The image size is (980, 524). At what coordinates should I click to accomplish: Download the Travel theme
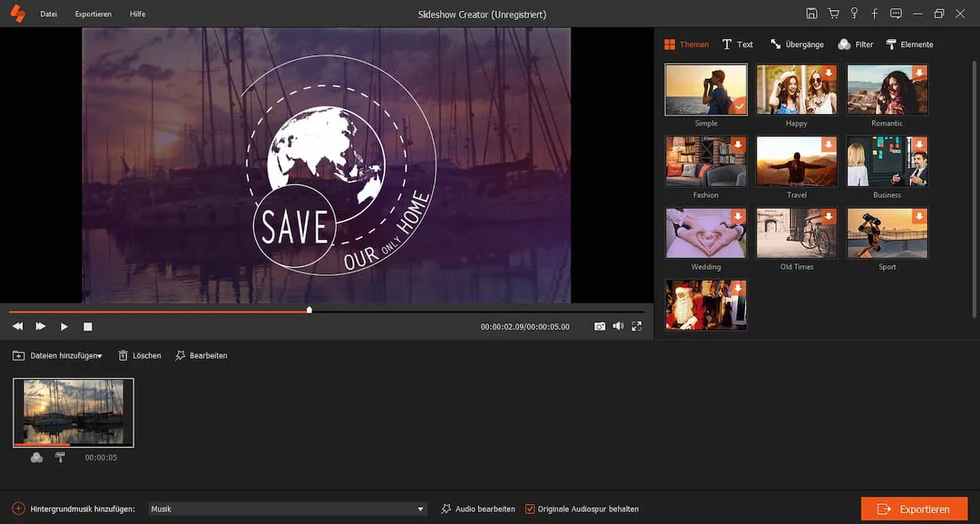829,145
